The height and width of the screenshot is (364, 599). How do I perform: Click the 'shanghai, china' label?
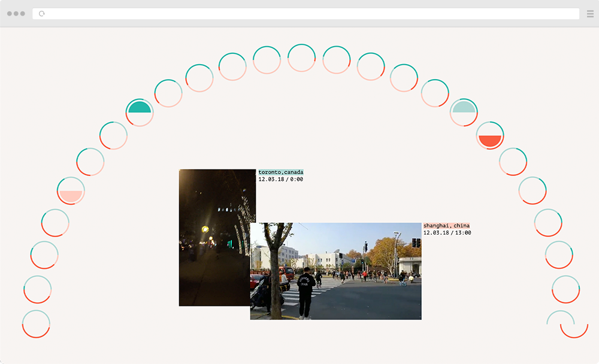tap(446, 226)
